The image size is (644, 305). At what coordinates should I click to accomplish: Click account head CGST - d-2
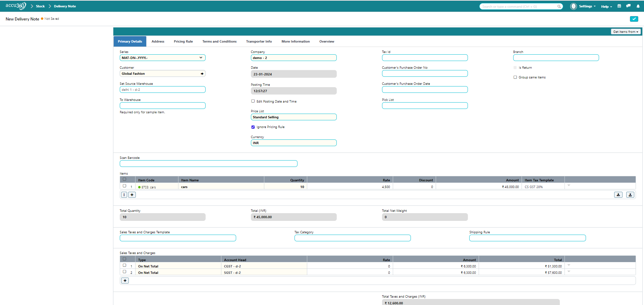click(264, 266)
